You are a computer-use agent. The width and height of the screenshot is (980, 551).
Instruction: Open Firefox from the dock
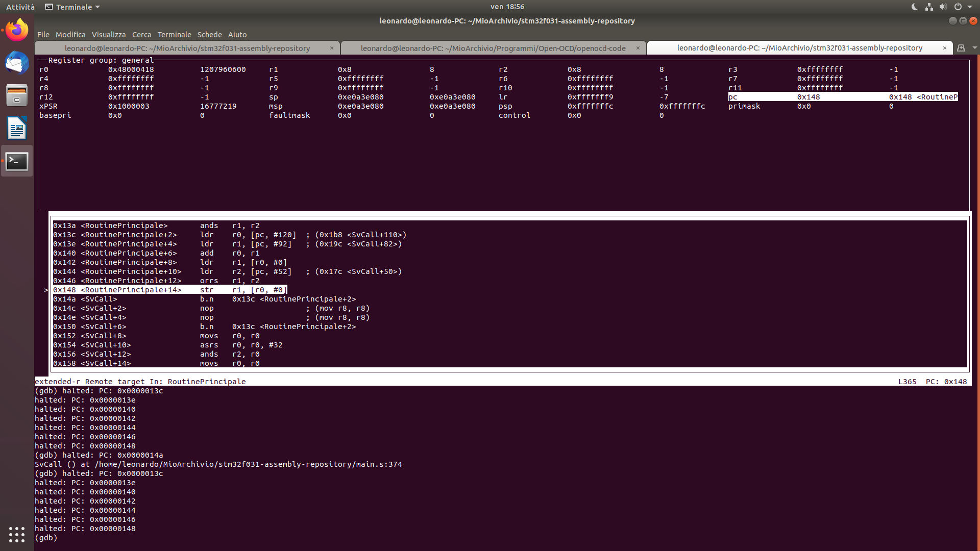(x=17, y=30)
